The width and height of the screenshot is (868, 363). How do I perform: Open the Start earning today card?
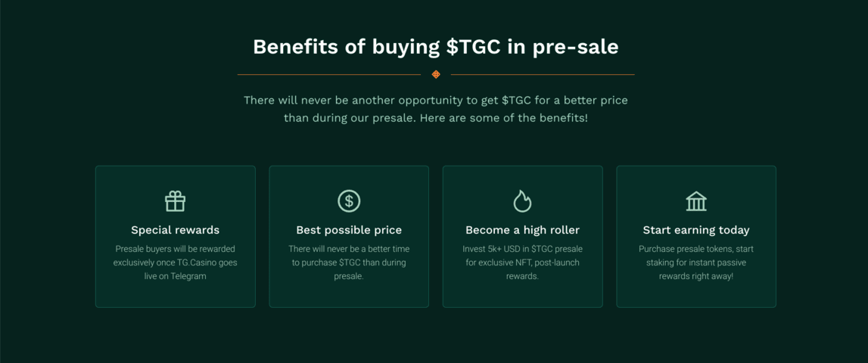(x=696, y=236)
